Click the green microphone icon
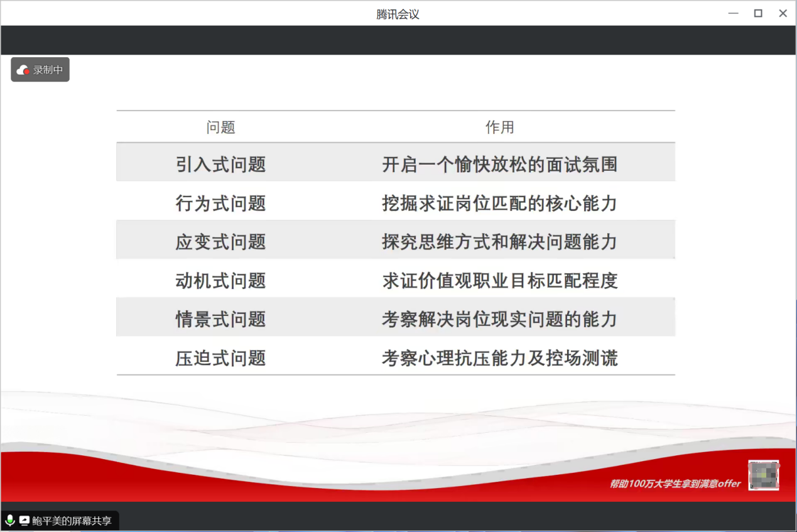Viewport: 797px width, 532px height. (10, 520)
